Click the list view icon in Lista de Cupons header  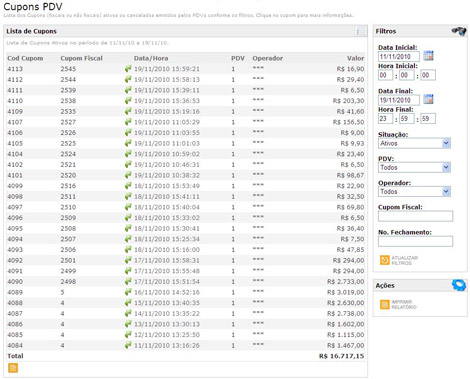tap(360, 31)
